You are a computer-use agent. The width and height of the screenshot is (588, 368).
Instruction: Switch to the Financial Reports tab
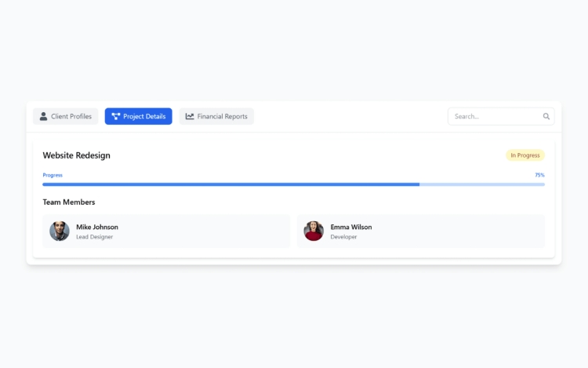pos(216,116)
